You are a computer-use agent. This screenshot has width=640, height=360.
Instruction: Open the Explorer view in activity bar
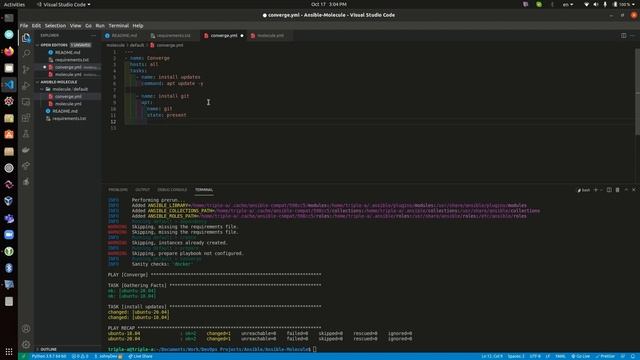coord(26,38)
